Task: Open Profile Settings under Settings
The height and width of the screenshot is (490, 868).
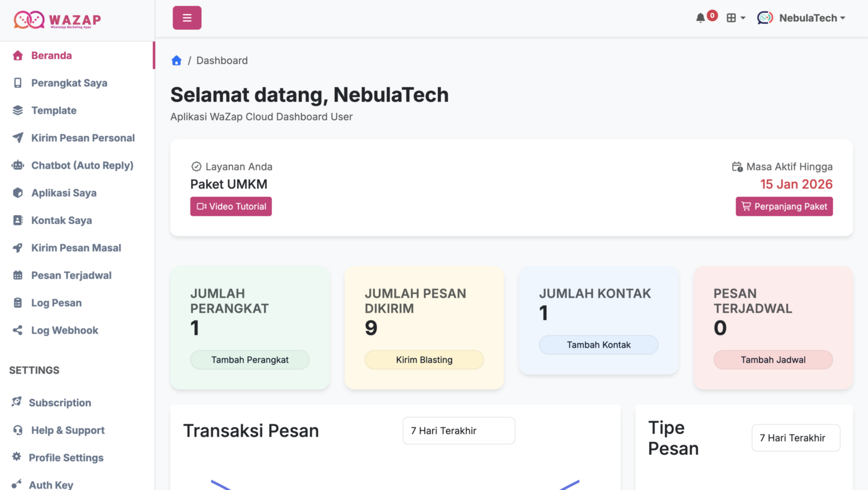Action: [x=66, y=457]
